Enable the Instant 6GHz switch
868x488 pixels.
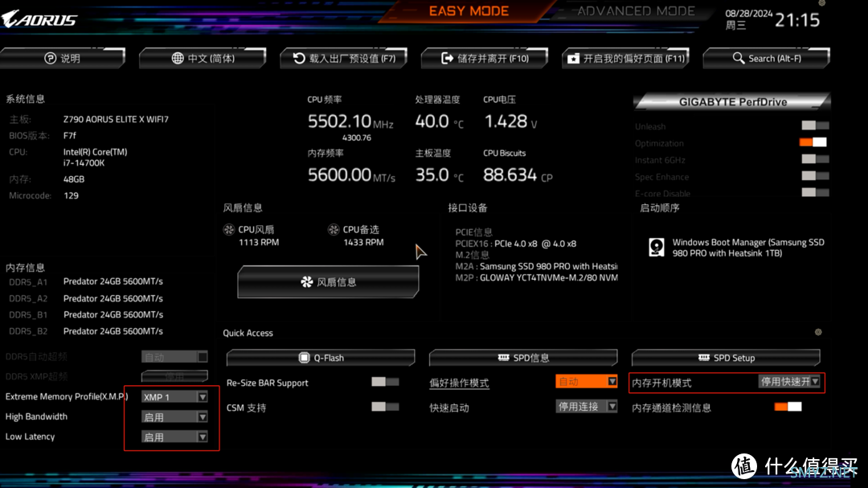point(815,159)
